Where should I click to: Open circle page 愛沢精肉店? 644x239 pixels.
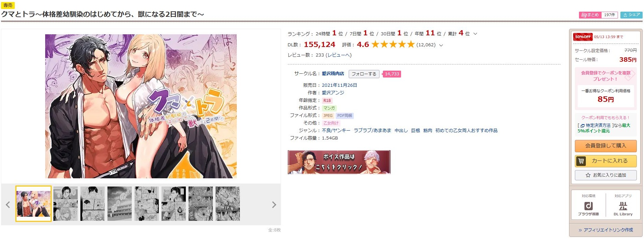(x=333, y=74)
